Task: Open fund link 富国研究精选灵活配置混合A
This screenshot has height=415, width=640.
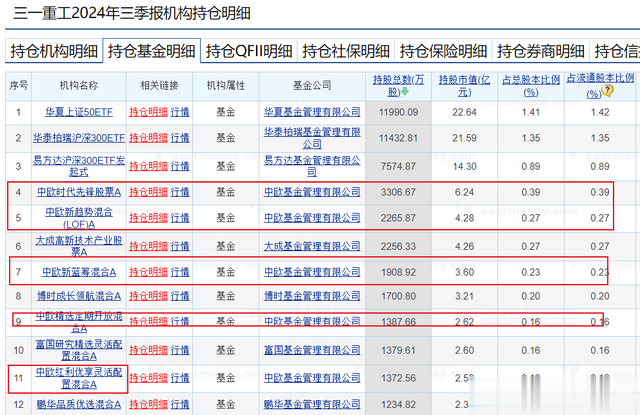Action: coord(79,350)
